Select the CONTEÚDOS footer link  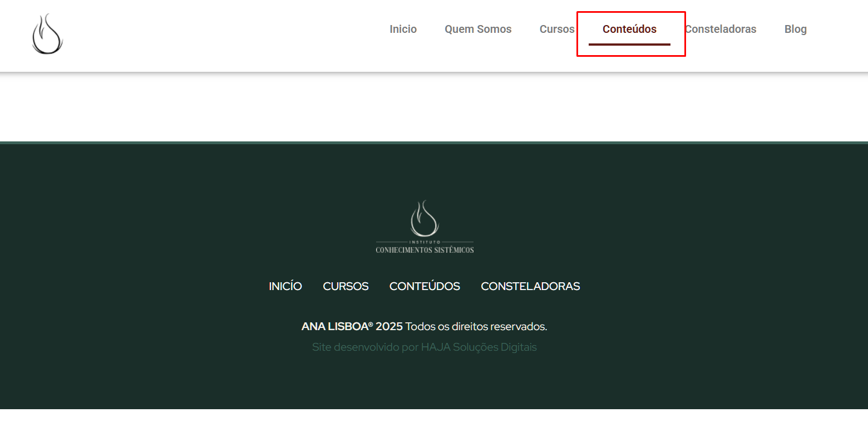[425, 286]
